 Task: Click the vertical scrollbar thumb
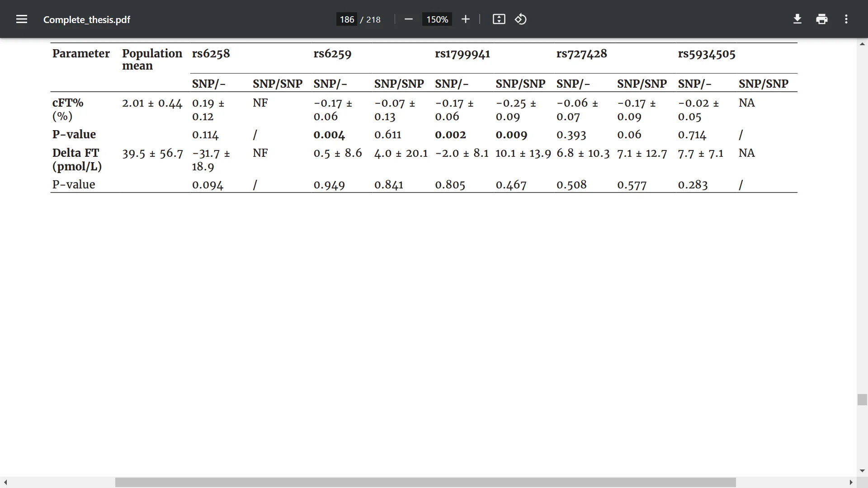862,399
